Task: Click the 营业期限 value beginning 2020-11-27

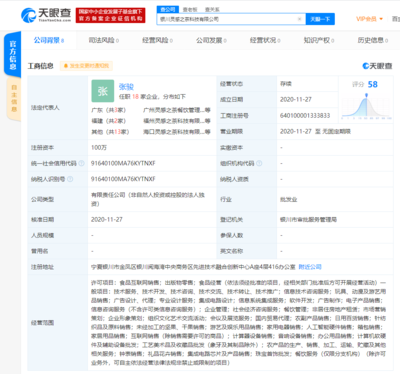Action: [x=315, y=131]
